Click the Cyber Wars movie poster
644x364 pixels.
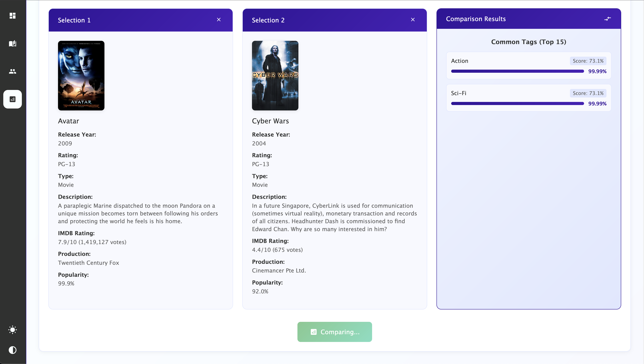coord(275,75)
